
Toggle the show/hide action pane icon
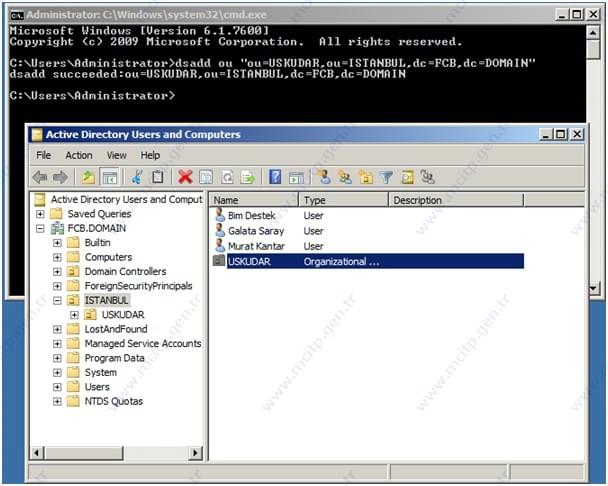(296, 177)
